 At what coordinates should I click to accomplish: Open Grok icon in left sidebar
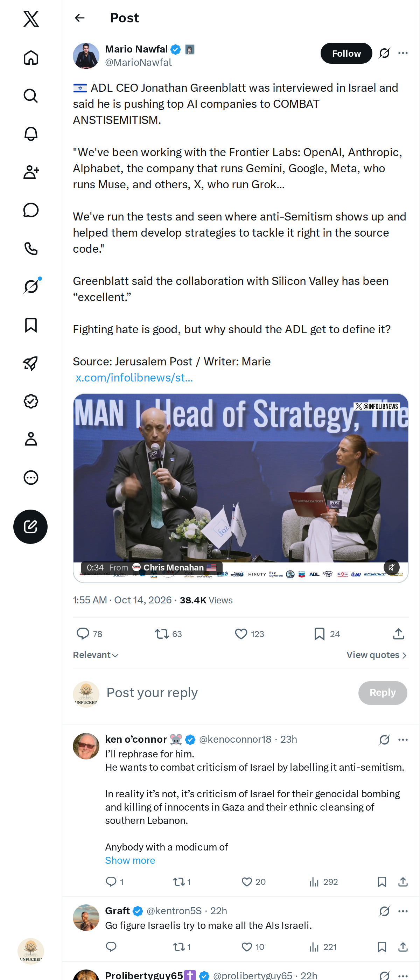(x=31, y=286)
